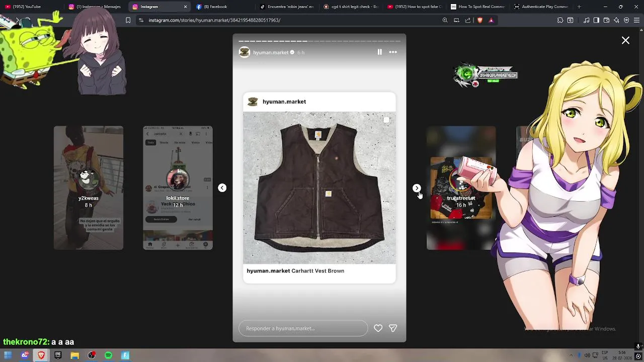Screen dimensions: 644x362
Task: Click hyuman.market avatar in story header
Action: [x=245, y=52]
